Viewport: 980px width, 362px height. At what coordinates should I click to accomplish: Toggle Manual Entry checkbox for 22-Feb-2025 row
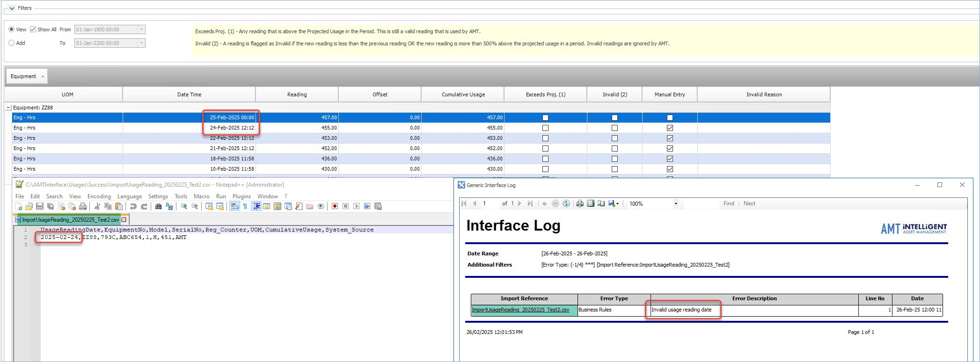(670, 138)
